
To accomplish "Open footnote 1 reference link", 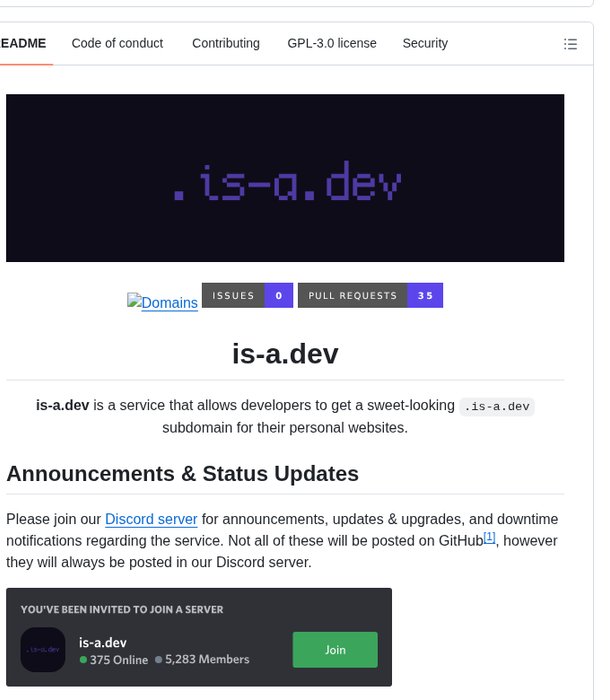I will (x=489, y=537).
